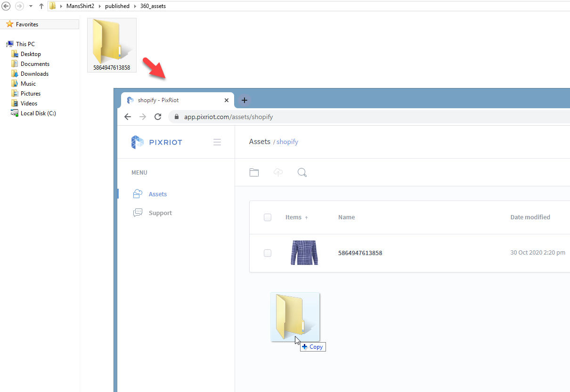Screen dimensions: 570x392
Task: Click the PixRiot logo
Action: click(156, 142)
